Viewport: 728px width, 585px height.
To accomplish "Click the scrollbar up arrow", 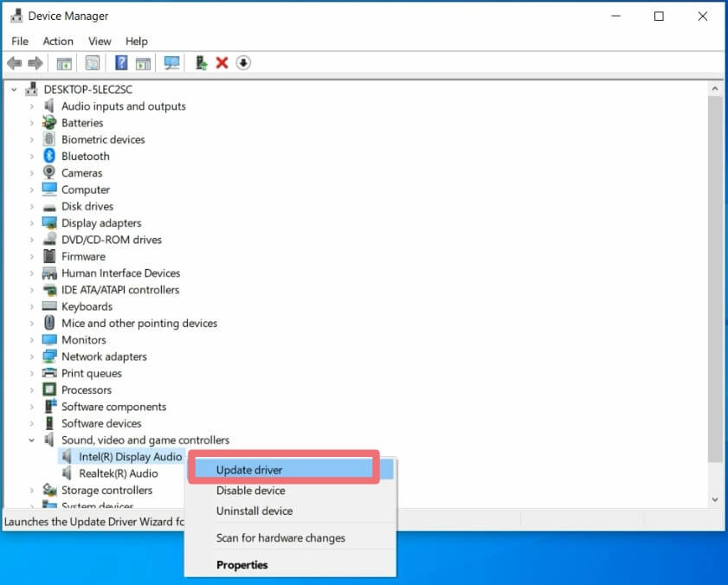I will [714, 88].
